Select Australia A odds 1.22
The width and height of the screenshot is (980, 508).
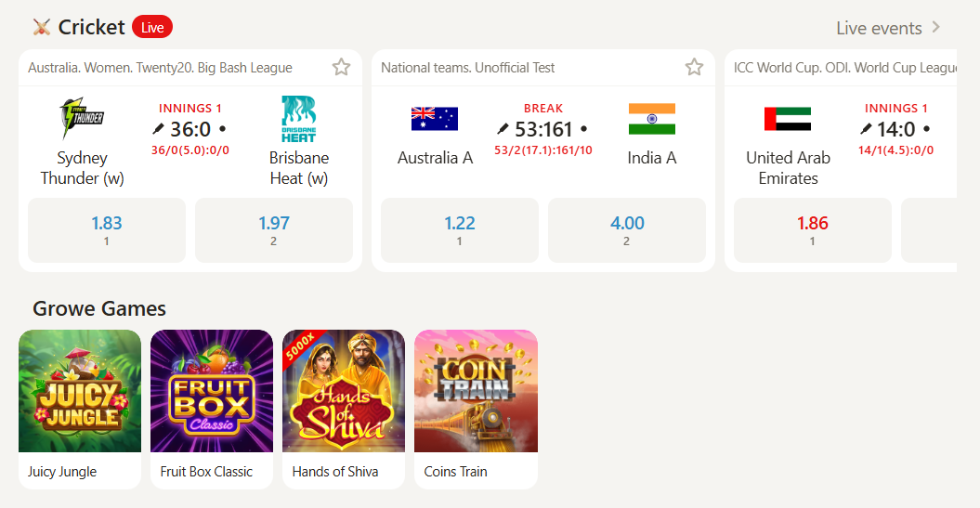click(460, 230)
